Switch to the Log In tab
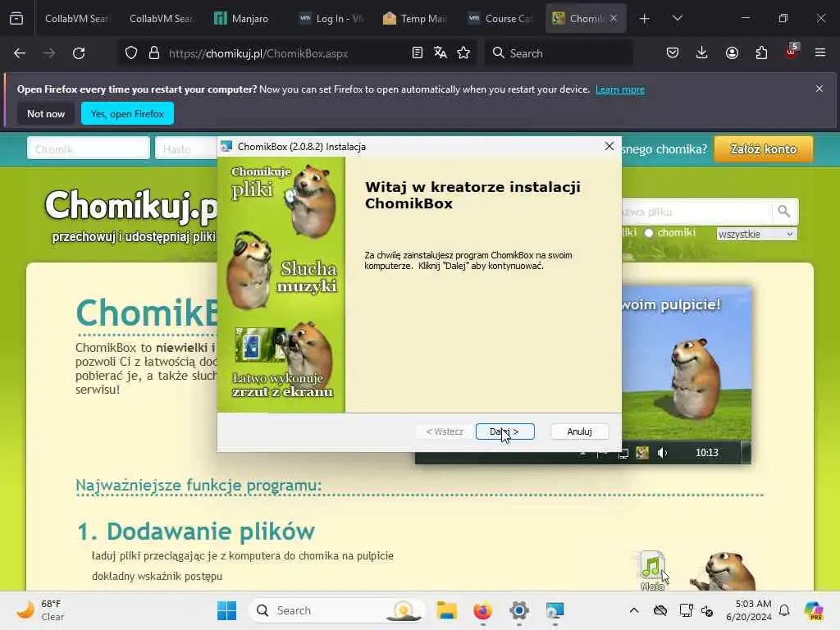Screen dimensions: 840x630 pyautogui.click(x=332, y=18)
